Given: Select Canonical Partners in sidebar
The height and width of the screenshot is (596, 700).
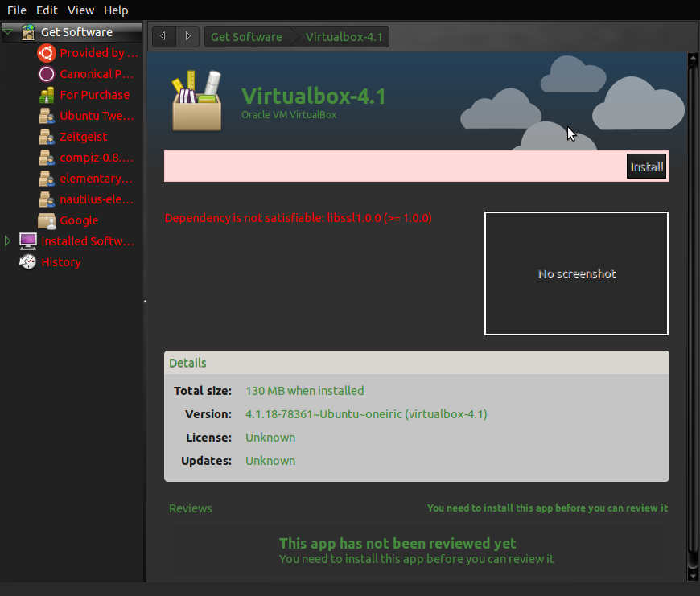Looking at the screenshot, I should point(97,74).
